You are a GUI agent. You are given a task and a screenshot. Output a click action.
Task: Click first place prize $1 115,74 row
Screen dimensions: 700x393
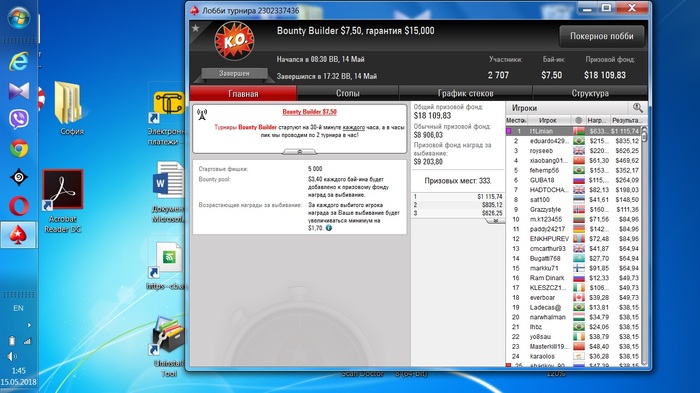click(458, 196)
